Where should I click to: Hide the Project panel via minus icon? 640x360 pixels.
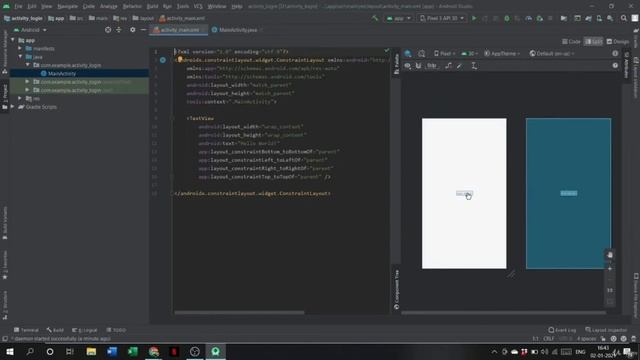(x=143, y=30)
